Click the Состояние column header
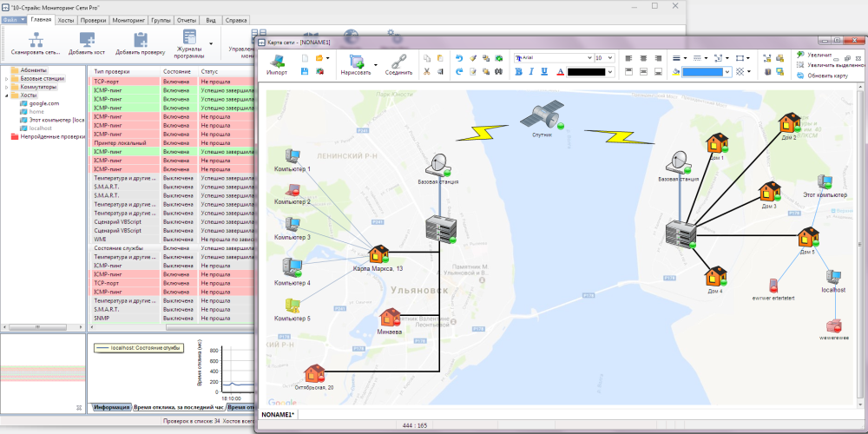Screen dimensions: 868x434 pyautogui.click(x=180, y=71)
